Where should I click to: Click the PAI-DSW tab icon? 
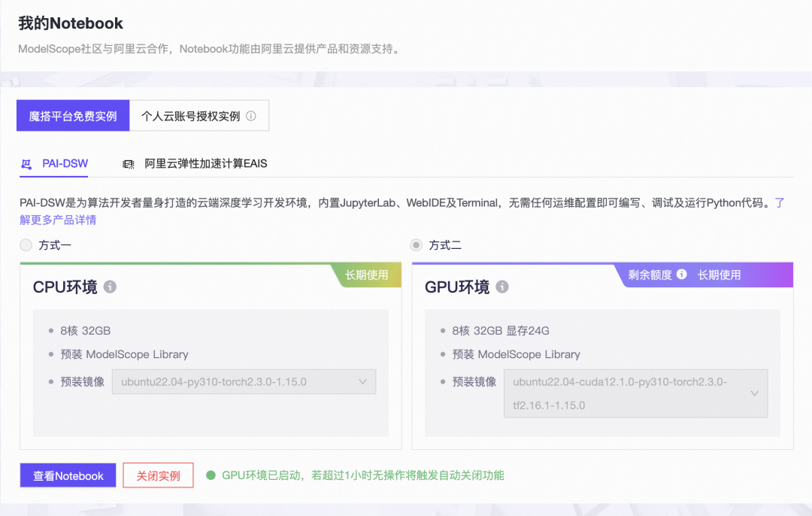(x=26, y=164)
